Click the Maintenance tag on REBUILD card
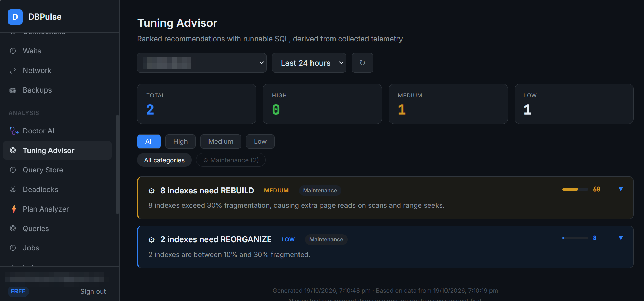The height and width of the screenshot is (301, 644). click(320, 191)
